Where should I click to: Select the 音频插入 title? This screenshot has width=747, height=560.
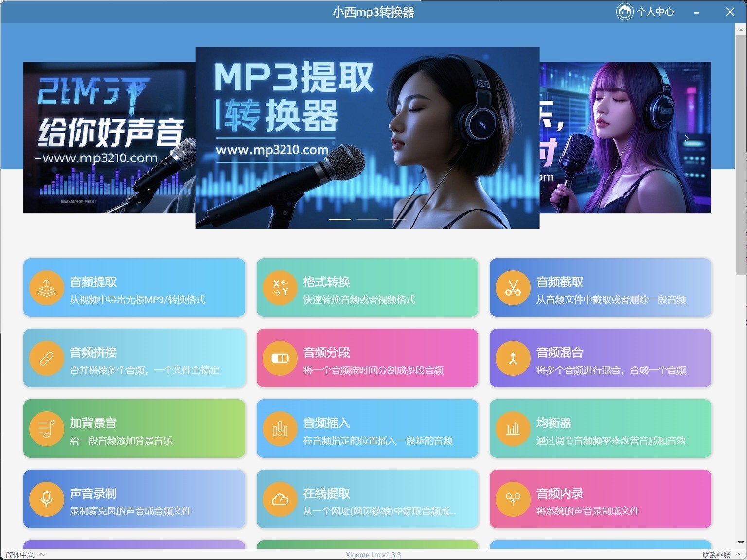[x=327, y=423]
